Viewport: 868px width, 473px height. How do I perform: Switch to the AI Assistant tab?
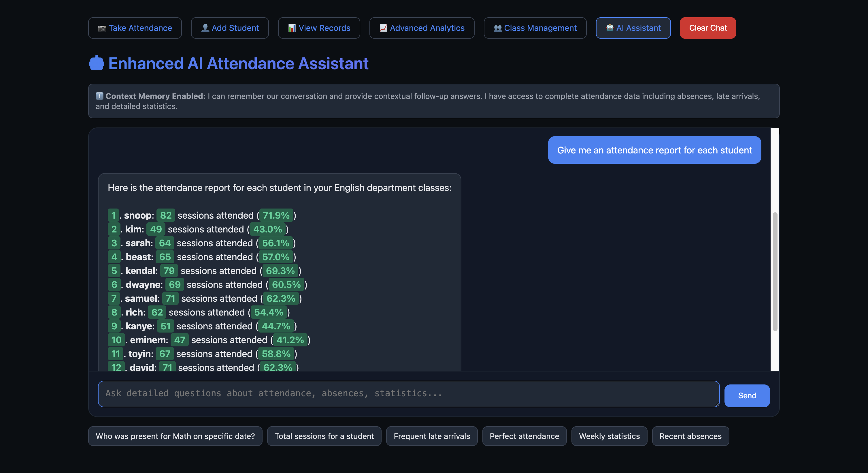tap(633, 28)
